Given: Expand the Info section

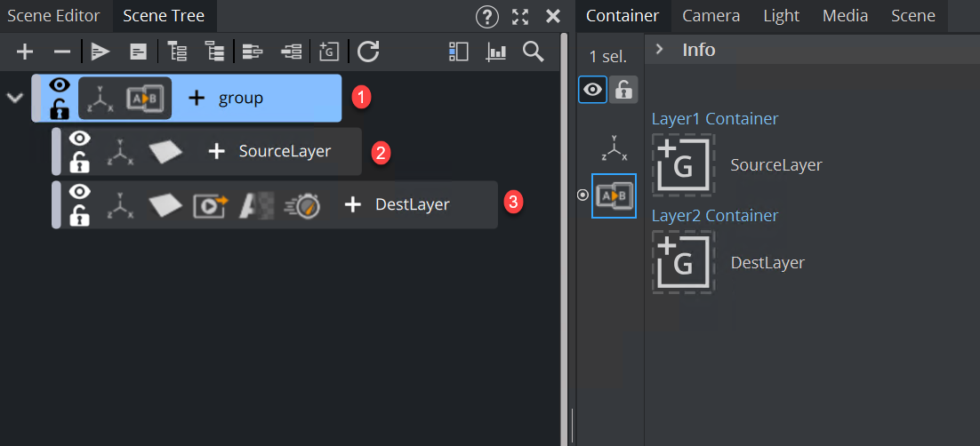Looking at the screenshot, I should point(659,50).
